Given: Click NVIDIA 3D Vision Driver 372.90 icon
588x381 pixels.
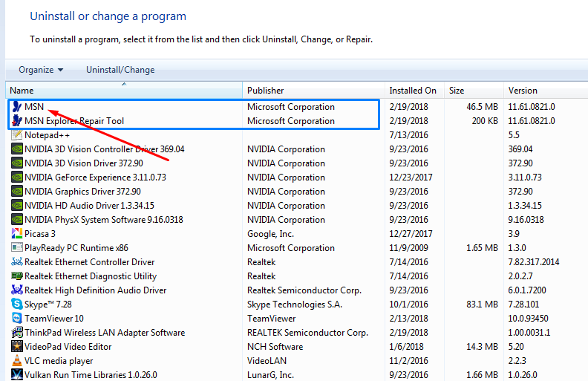Looking at the screenshot, I should 17,163.
